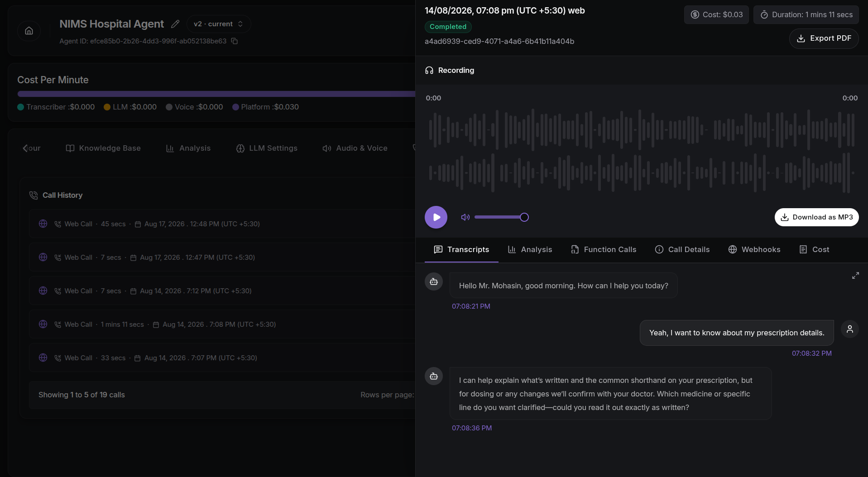This screenshot has width=868, height=477.
Task: Click the LLM $0.000 legend item
Action: 130,107
